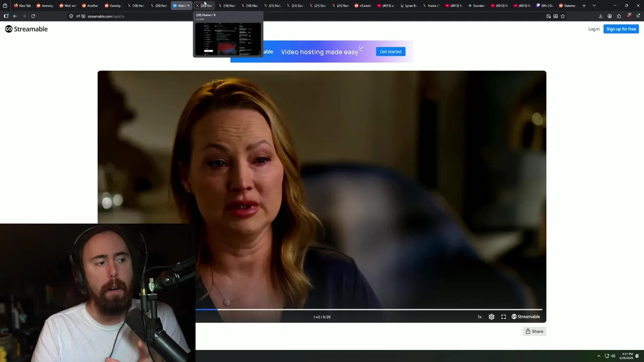
Task: Switch to the New Tab tab
Action: click(x=23, y=6)
